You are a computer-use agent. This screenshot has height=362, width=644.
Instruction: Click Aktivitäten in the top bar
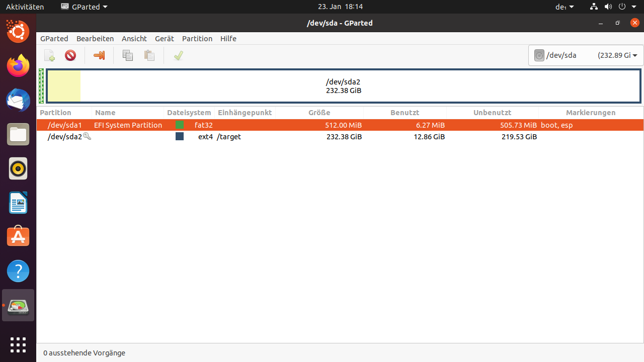(x=25, y=7)
